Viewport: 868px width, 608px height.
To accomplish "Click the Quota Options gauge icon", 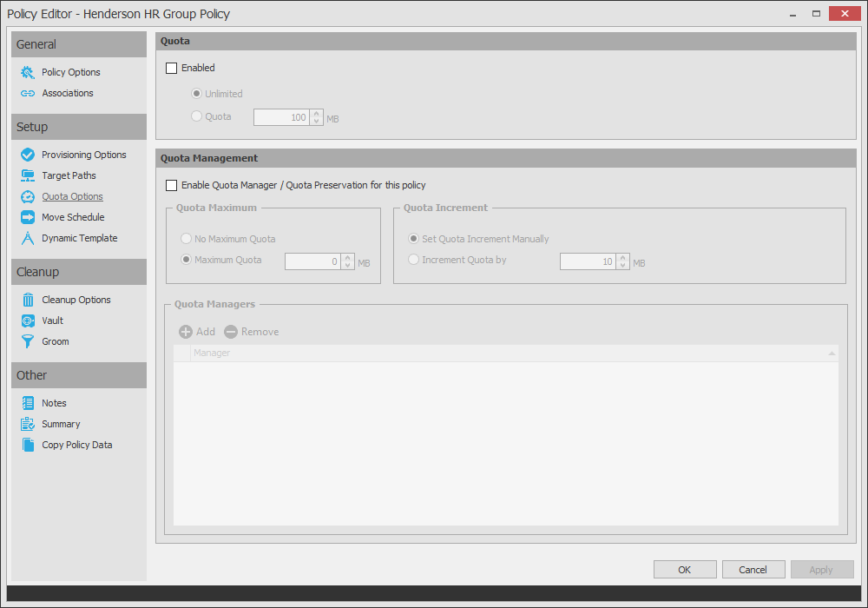I will point(28,196).
